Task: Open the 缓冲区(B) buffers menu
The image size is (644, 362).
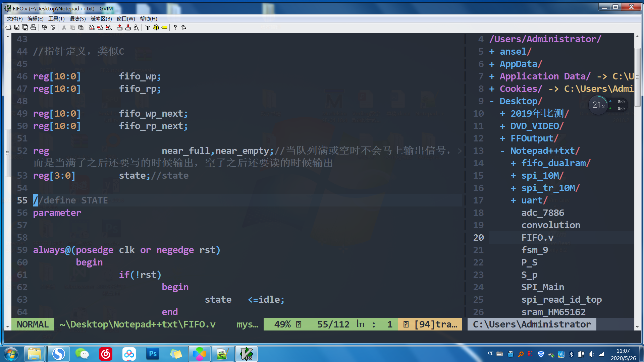Action: [x=101, y=19]
